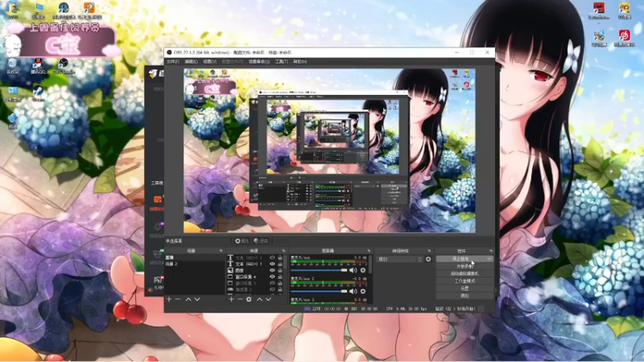Mute the 麦克风/Aux channel speaker icon
This screenshot has height=362, width=644.
point(353,270)
